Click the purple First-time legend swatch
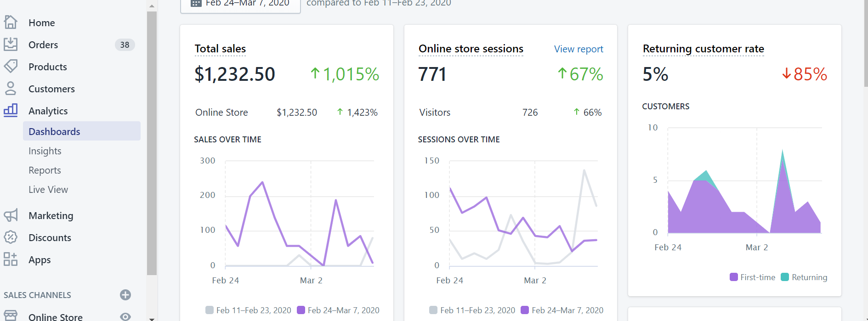868x321 pixels. [734, 277]
